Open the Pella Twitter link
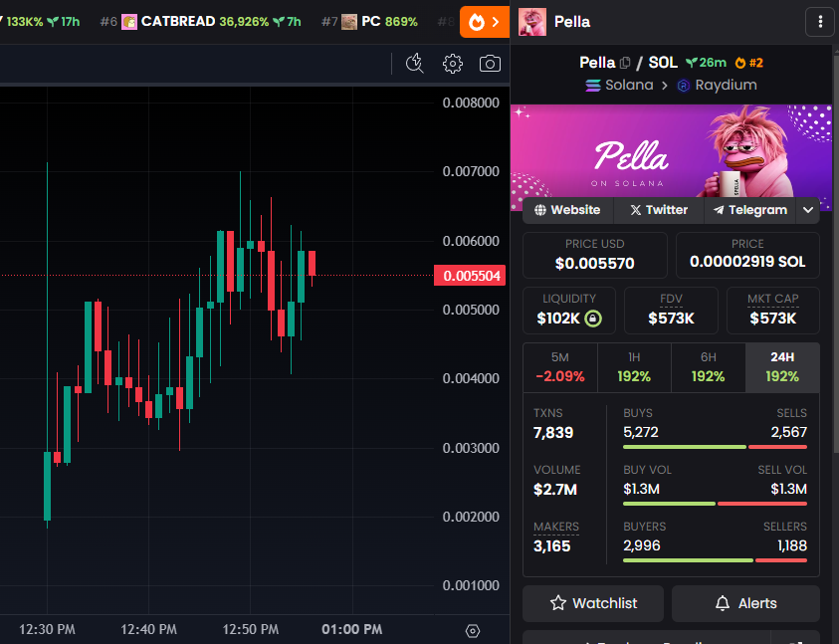839x644 pixels. point(659,210)
